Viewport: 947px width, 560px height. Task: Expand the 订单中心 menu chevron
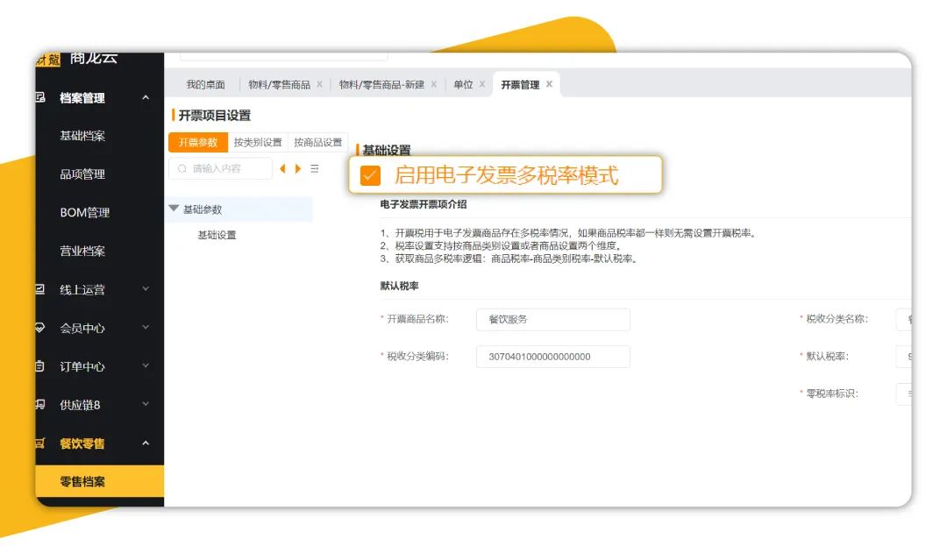coord(146,365)
